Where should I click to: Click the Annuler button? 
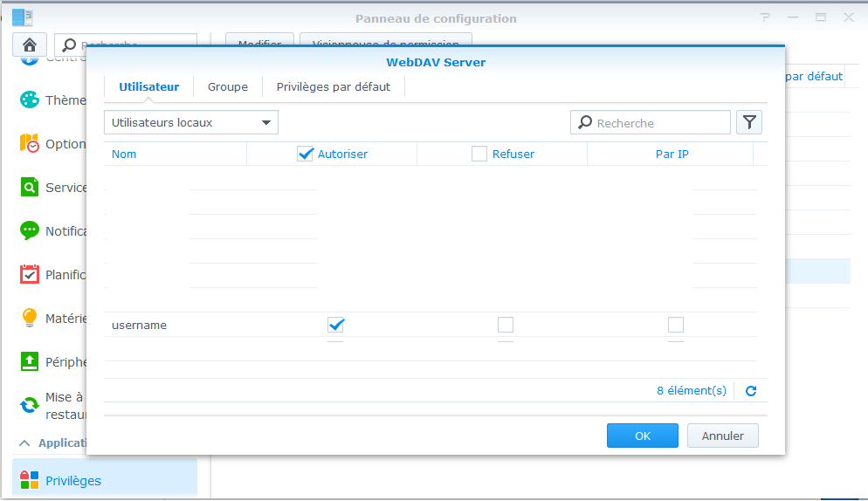pos(722,436)
